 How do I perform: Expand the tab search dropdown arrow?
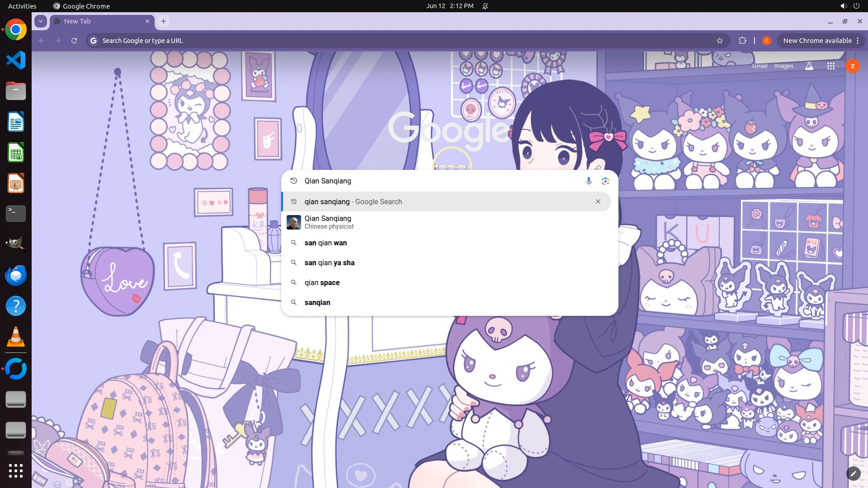click(41, 21)
